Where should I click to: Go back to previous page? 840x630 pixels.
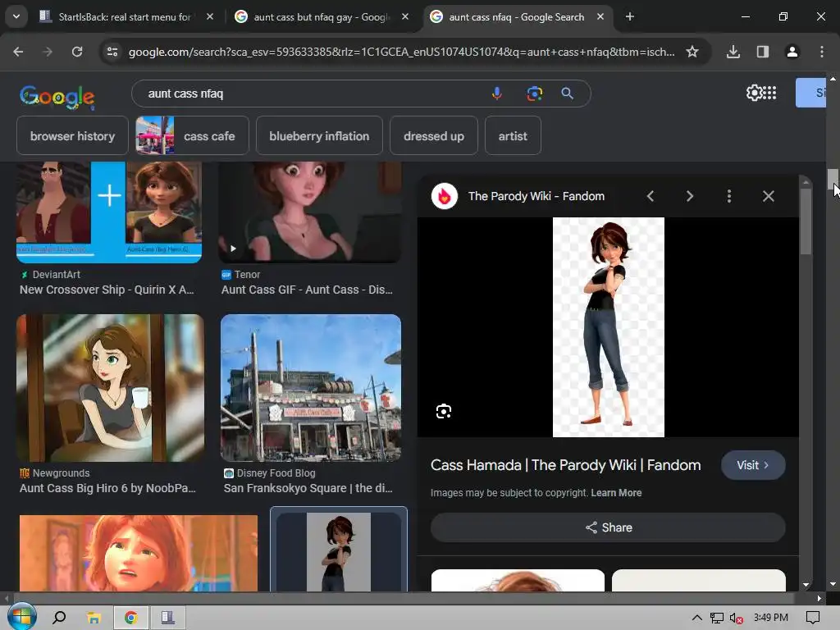pos(18,52)
